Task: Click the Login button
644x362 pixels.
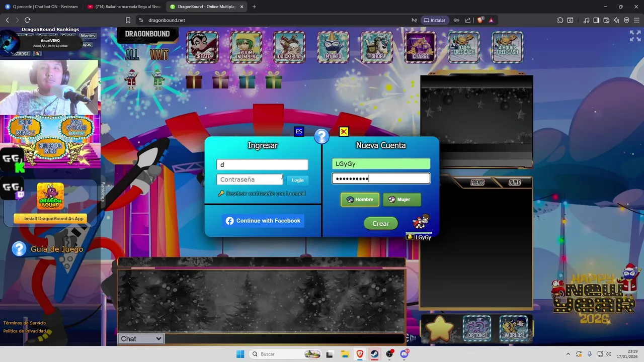Action: coord(297,180)
